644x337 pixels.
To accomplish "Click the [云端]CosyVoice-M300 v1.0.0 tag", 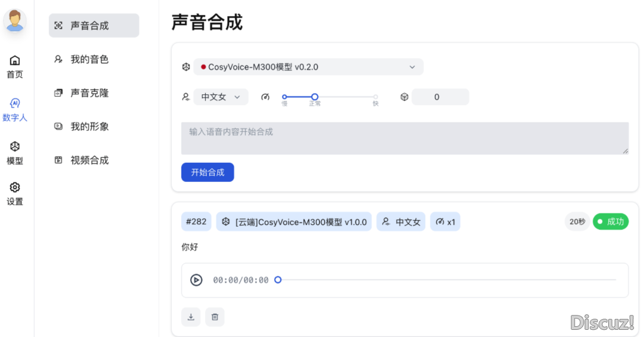I will tap(294, 222).
